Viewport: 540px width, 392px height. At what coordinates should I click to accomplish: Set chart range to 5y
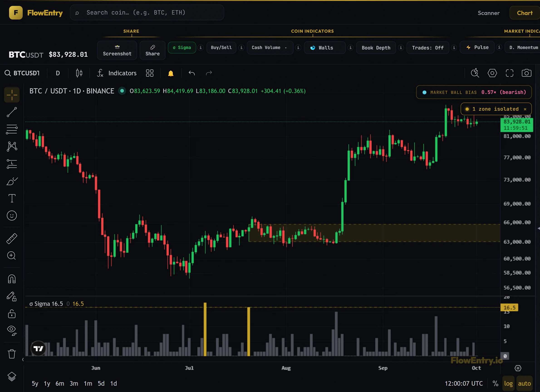[35, 383]
